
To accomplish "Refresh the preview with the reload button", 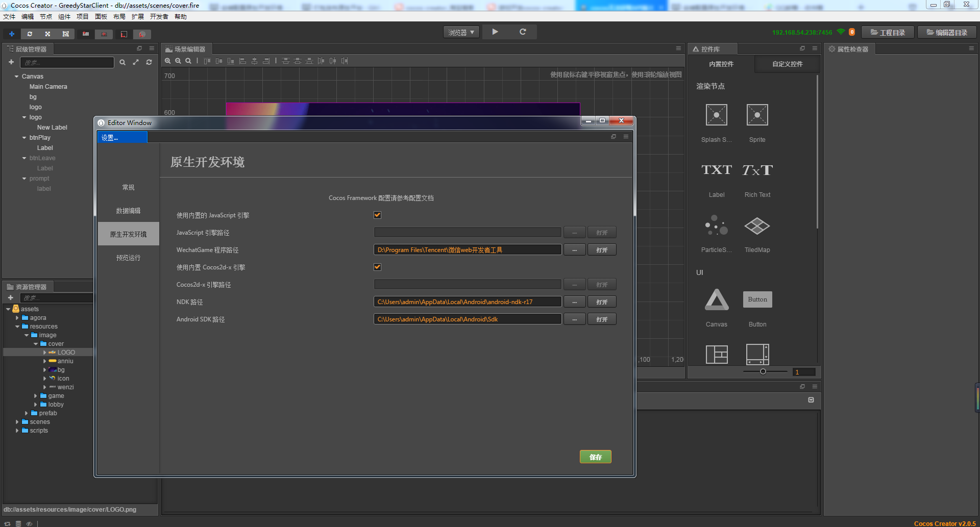I will [x=523, y=32].
